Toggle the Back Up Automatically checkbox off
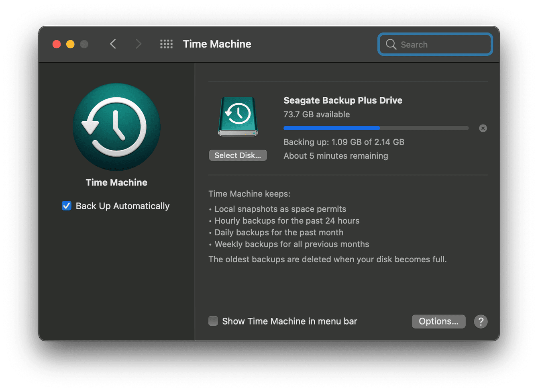538x392 pixels. tap(66, 206)
